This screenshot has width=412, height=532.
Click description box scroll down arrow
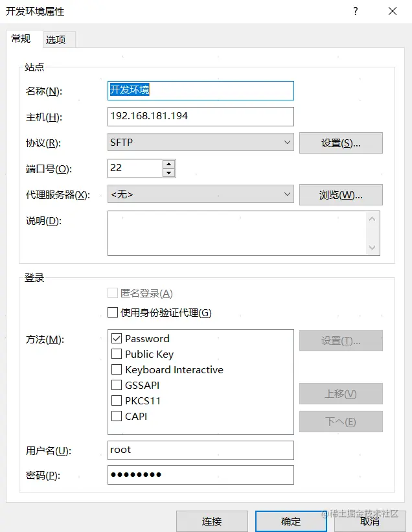tap(372, 248)
